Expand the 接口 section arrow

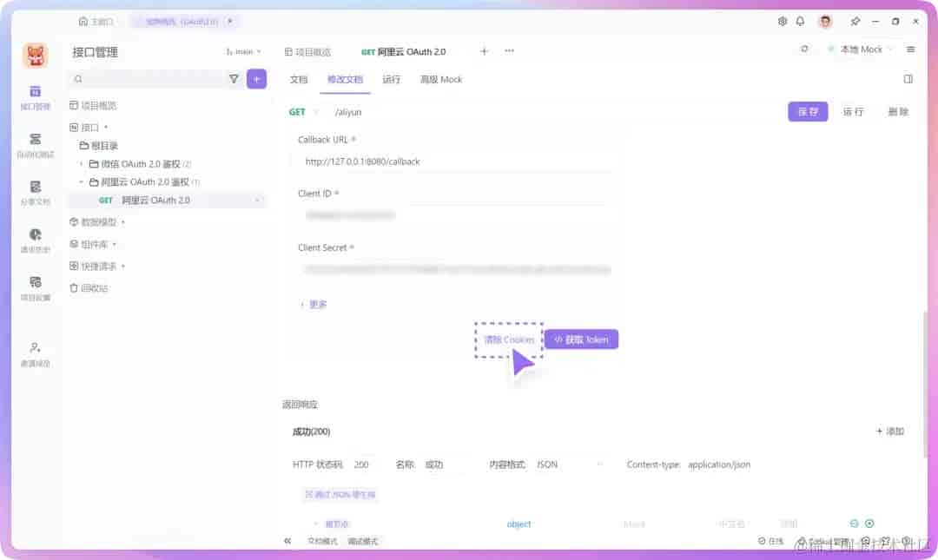106,128
